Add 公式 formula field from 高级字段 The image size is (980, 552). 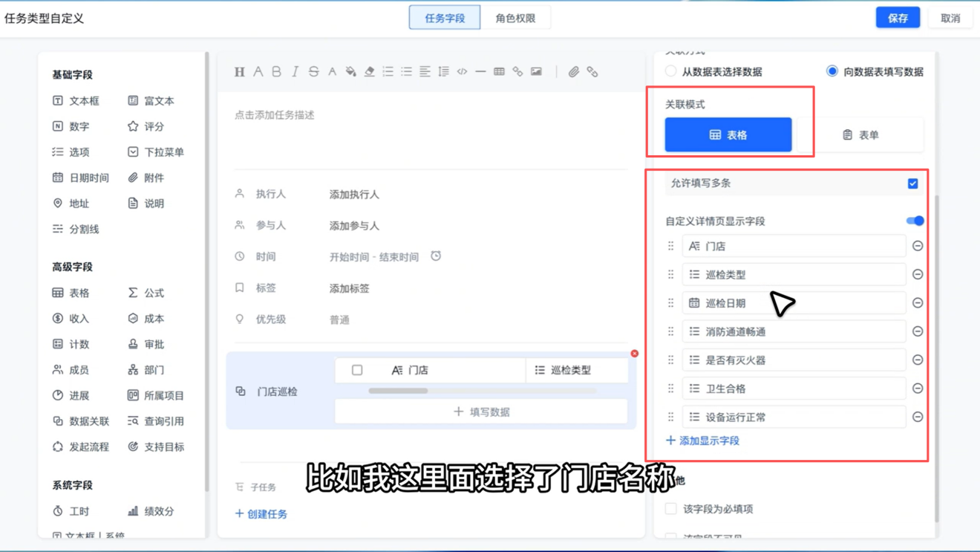pos(146,293)
